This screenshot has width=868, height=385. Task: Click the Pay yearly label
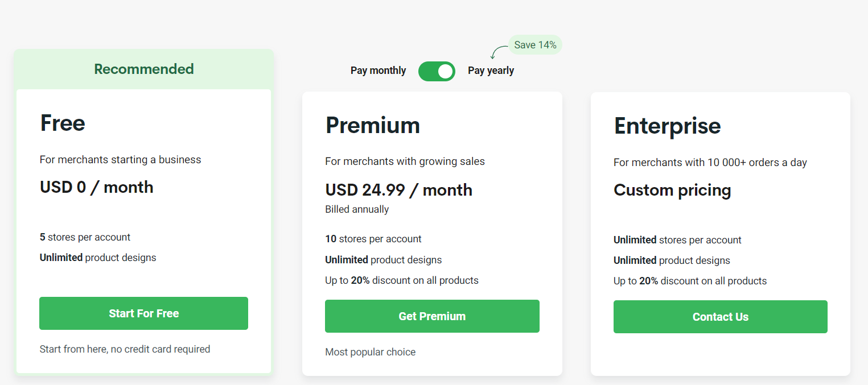[491, 71]
